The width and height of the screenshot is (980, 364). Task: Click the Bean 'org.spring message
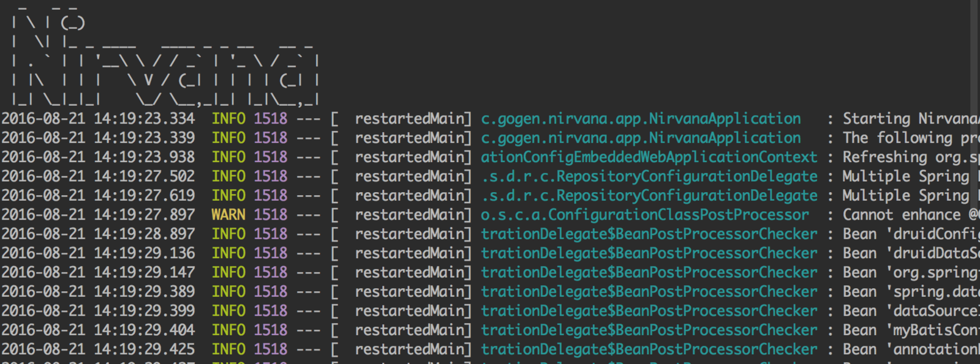[x=911, y=272]
